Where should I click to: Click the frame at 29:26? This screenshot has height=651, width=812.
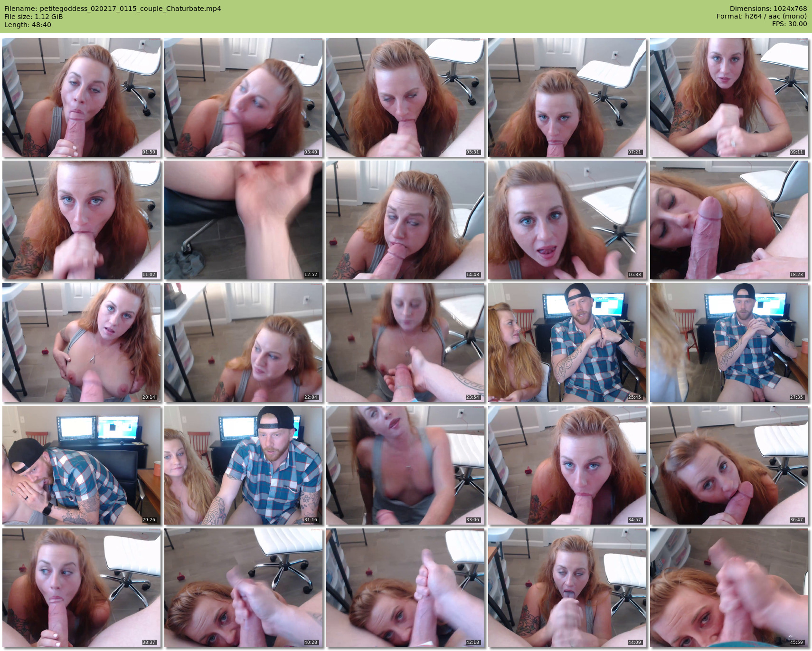82,465
